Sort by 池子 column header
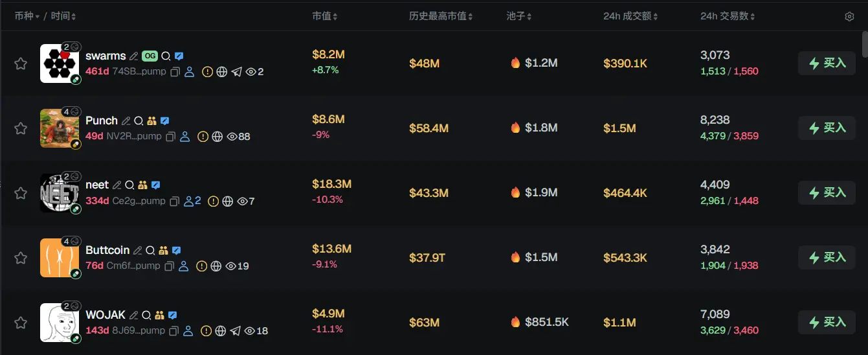Viewport: 868px width, 355px height. [519, 16]
